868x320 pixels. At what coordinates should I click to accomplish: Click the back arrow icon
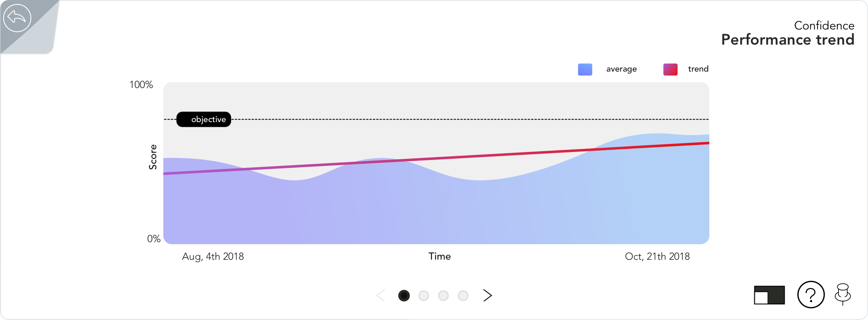point(17,18)
